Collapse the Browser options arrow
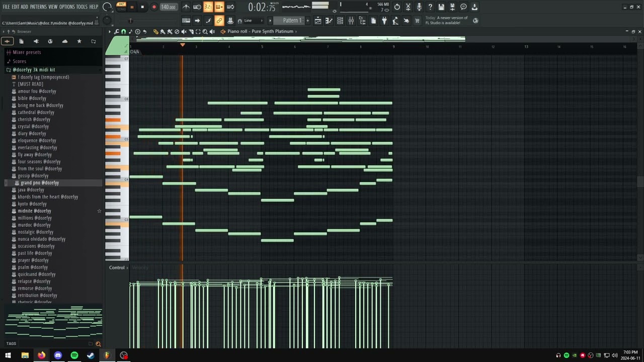Screen dimensions: 644x362 point(4,32)
